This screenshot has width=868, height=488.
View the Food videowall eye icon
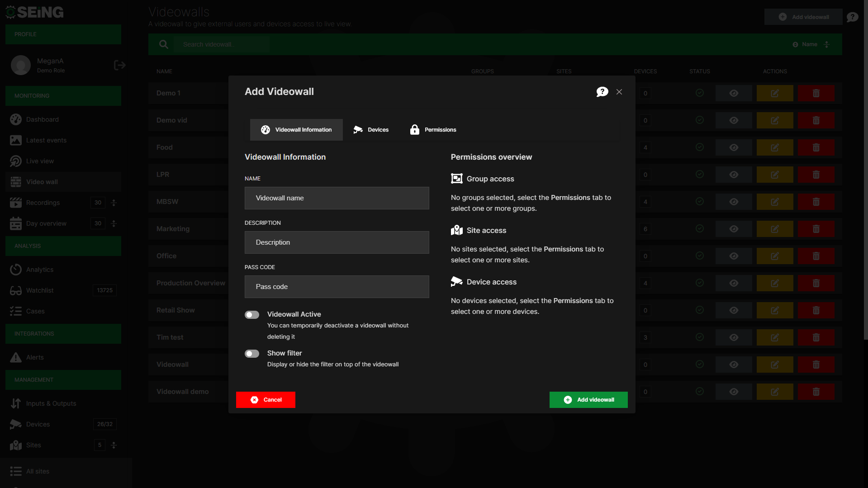(x=734, y=147)
